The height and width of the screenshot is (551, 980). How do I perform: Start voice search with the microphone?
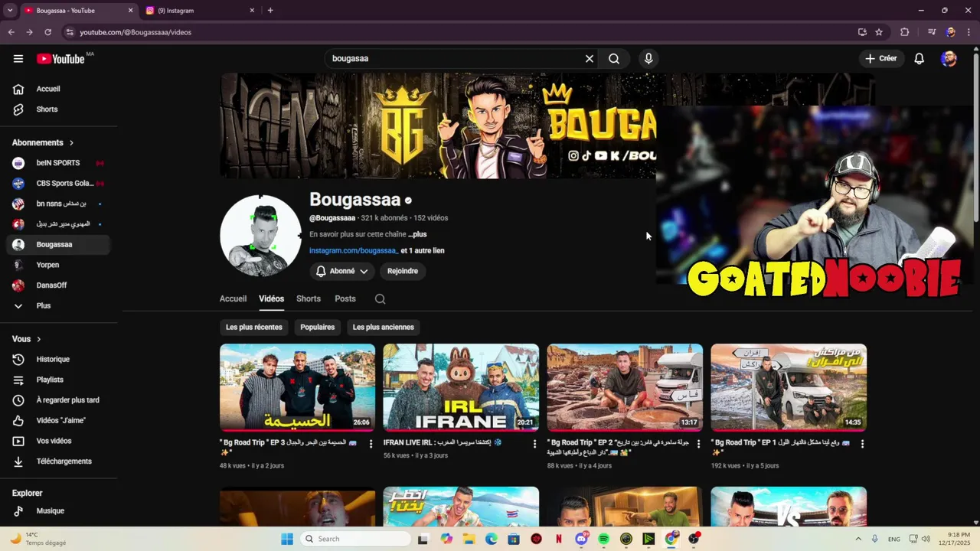pyautogui.click(x=648, y=59)
